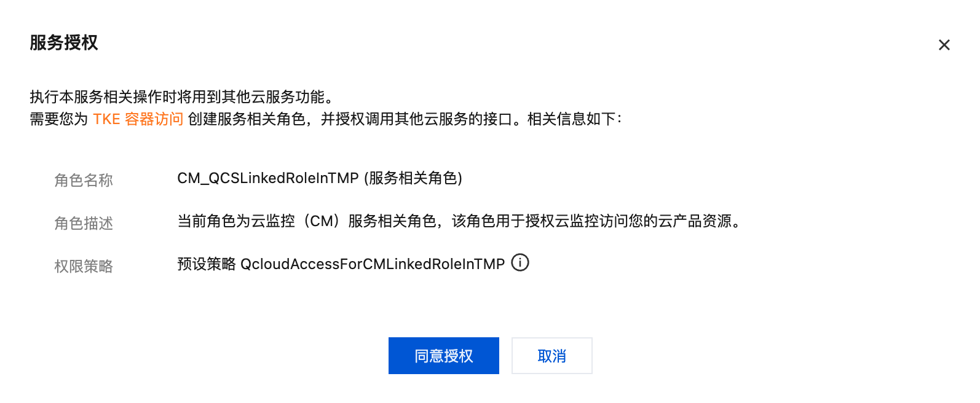The height and width of the screenshot is (403, 980).
Task: Click the text 创建服务相关角色 after the TKE link
Action: pyautogui.click(x=247, y=119)
